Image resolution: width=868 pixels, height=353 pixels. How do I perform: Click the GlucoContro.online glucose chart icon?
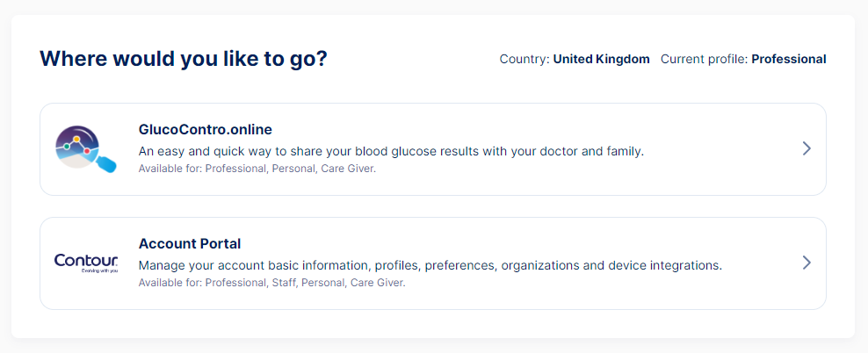click(86, 148)
